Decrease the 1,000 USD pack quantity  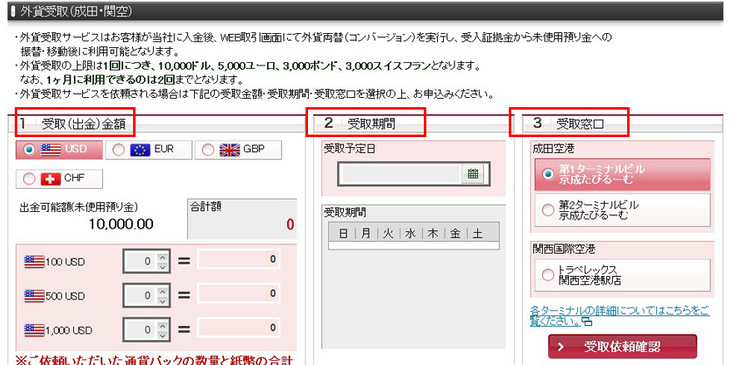click(162, 335)
